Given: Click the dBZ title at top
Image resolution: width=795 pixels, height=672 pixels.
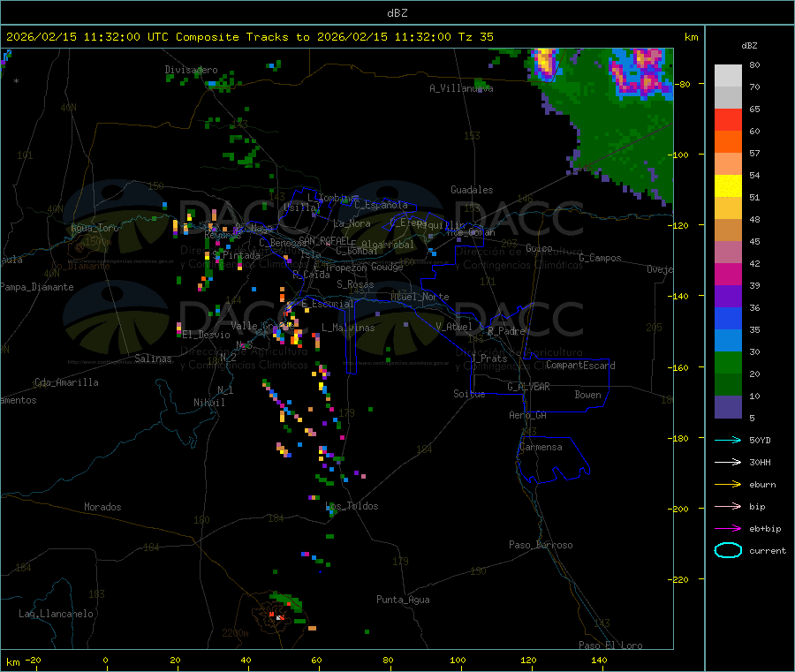Looking at the screenshot, I should (397, 13).
